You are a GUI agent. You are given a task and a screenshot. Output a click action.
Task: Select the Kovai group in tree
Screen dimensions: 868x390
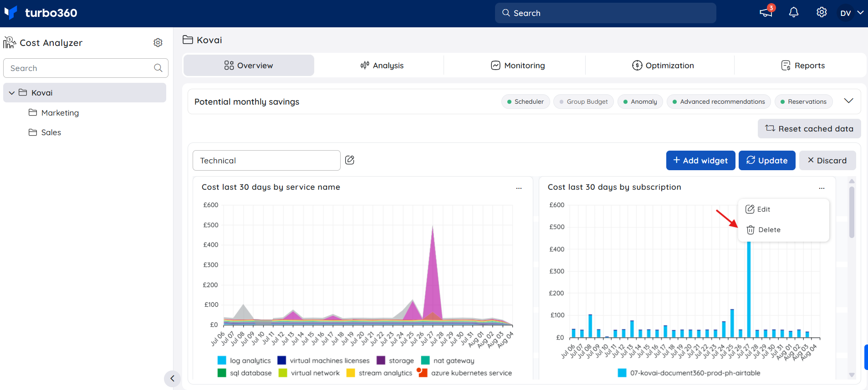85,92
